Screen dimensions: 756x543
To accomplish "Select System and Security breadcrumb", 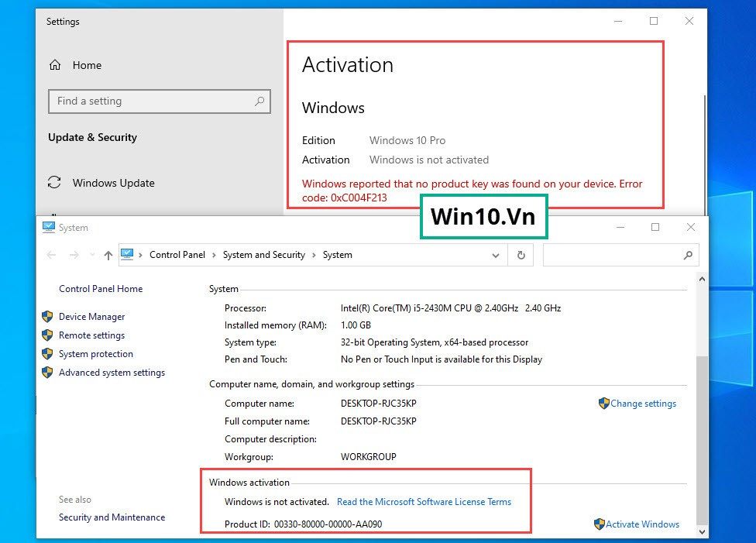I will tap(263, 255).
